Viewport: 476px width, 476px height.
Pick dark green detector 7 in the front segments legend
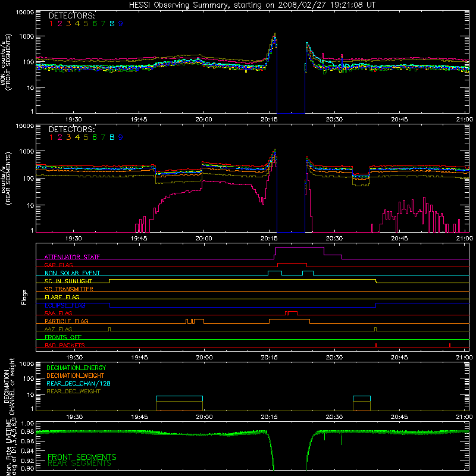click(103, 24)
